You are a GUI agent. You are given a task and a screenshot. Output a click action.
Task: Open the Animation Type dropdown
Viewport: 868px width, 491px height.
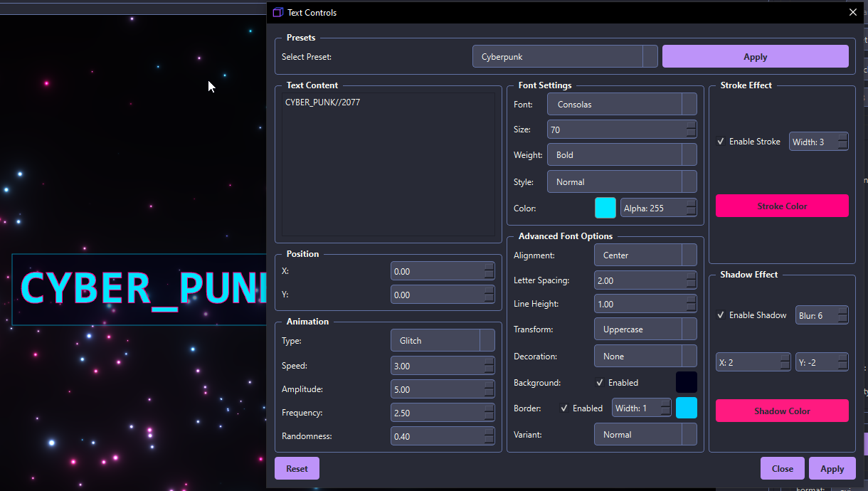click(442, 341)
